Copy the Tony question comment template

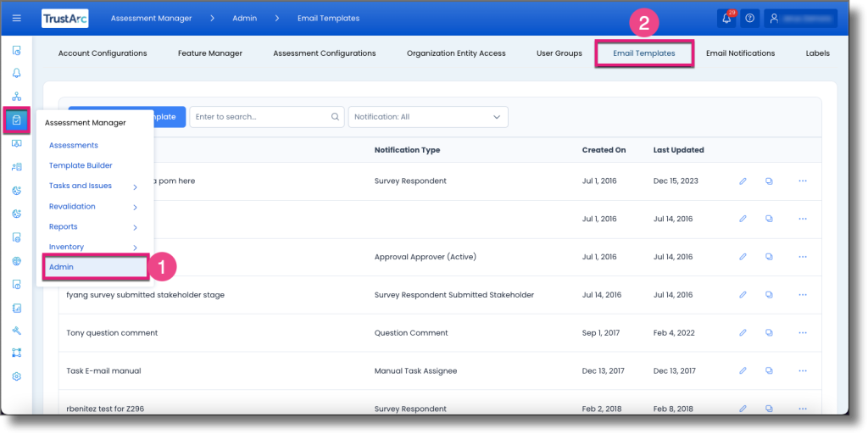769,332
